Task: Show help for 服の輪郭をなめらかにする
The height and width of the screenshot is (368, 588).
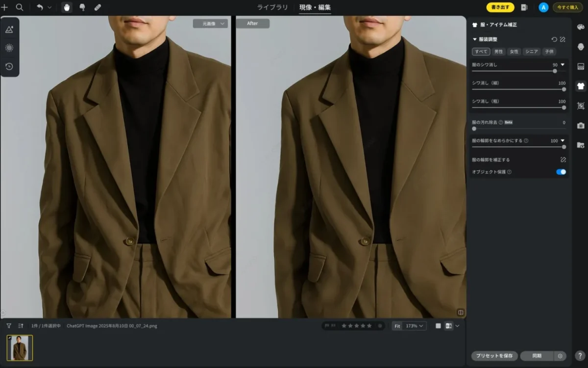Action: point(526,140)
